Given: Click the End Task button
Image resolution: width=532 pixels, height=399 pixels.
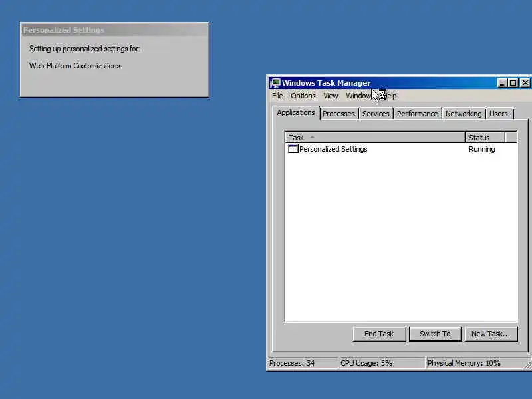Looking at the screenshot, I should click(379, 334).
